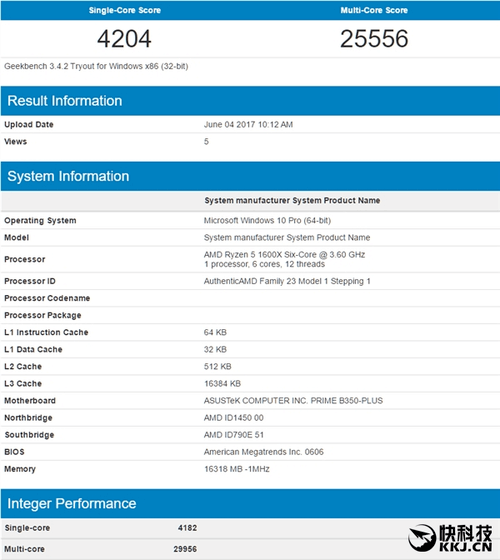500x560 pixels.
Task: Click the L3 Cache 16384 KB value
Action: point(222,384)
